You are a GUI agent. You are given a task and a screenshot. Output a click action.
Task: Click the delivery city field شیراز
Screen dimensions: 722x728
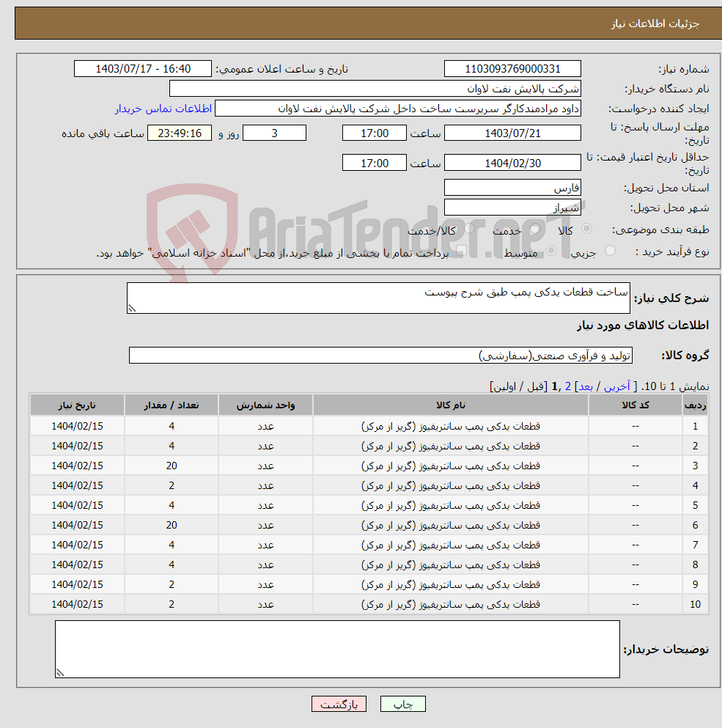coord(512,207)
